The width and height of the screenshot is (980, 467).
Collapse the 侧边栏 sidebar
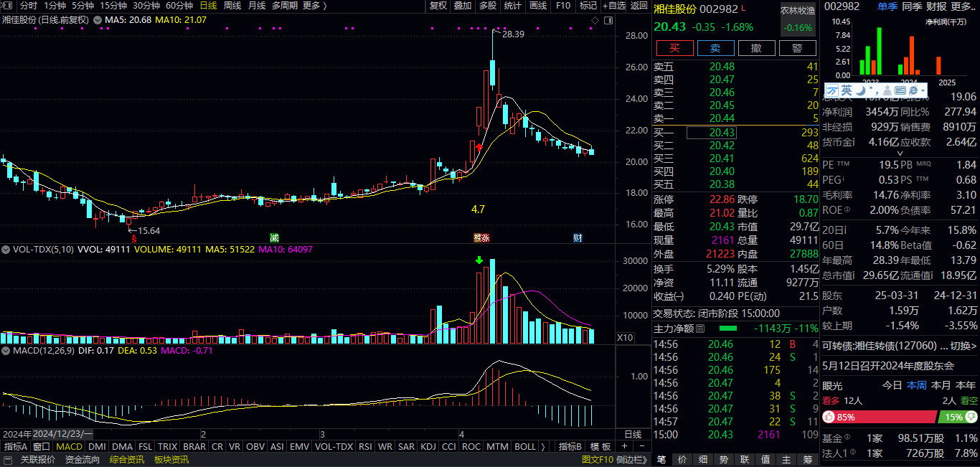(x=631, y=460)
